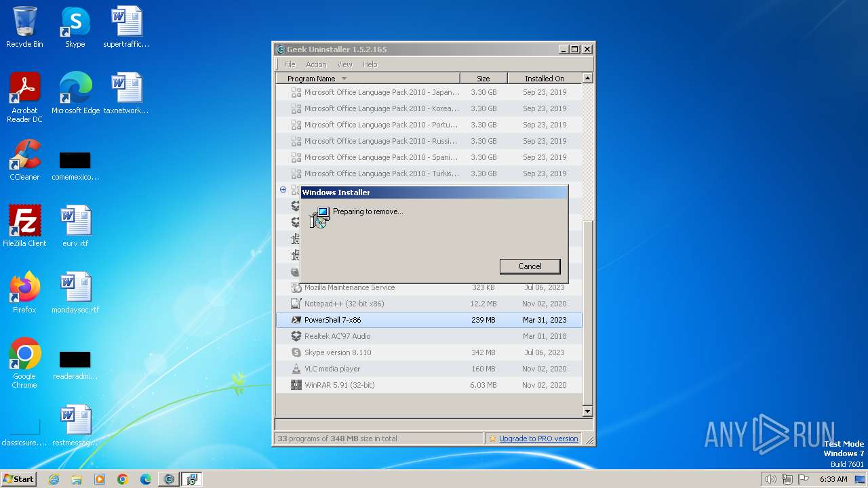Click the 'WinRAR 5.91 (32-bit)' program name
Screen dimensions: 868x488
339,385
